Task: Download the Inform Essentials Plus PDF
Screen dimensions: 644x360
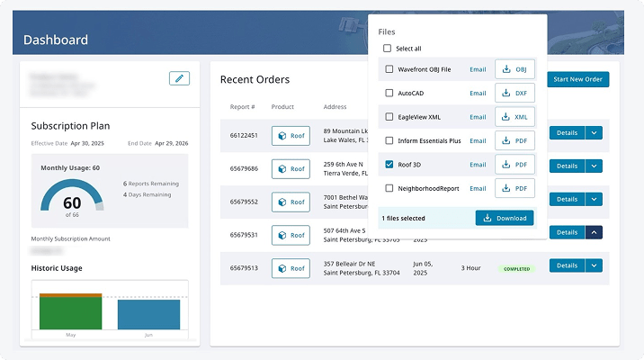Action: (514, 140)
